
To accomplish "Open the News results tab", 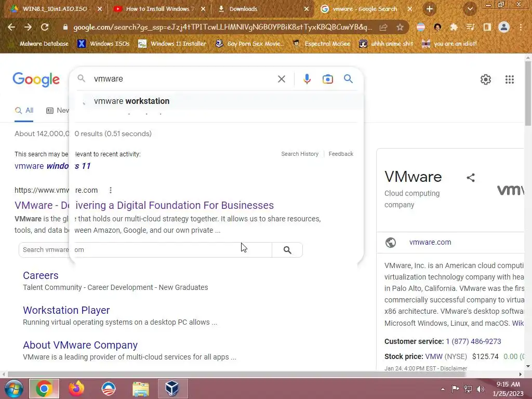I will coord(58,111).
